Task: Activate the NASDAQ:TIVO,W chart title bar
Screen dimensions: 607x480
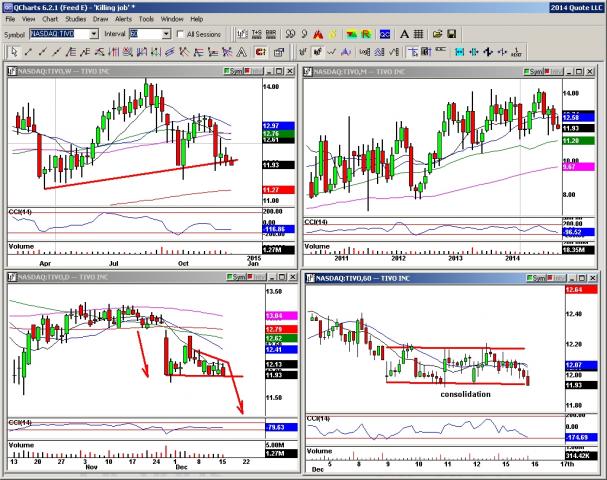Action: 151,71
